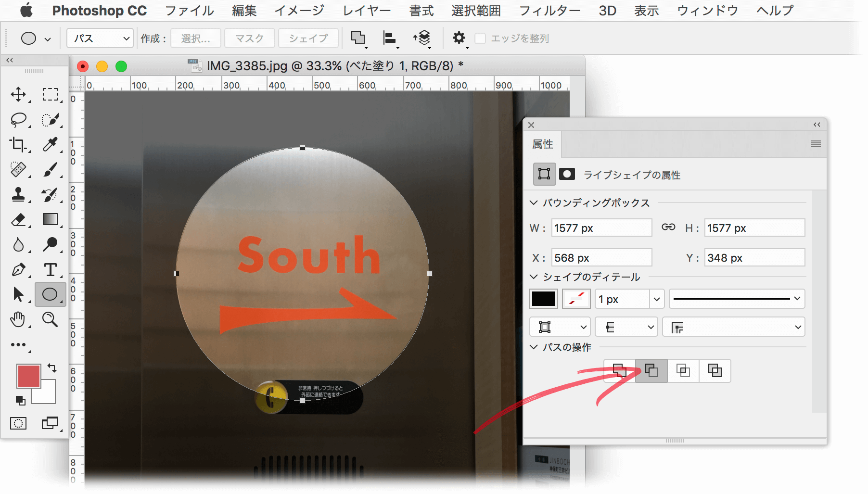
Task: Select the Lasso tool
Action: pos(18,119)
